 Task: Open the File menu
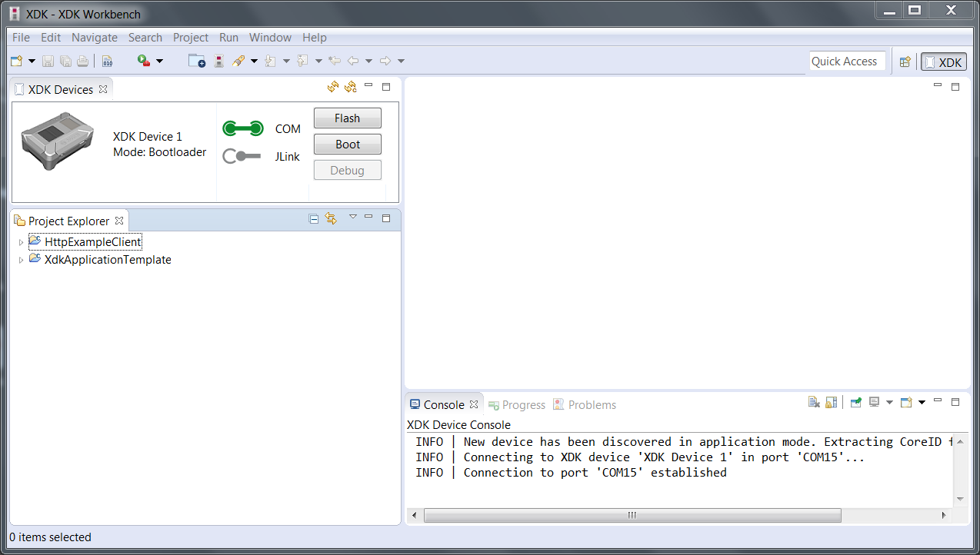point(21,37)
